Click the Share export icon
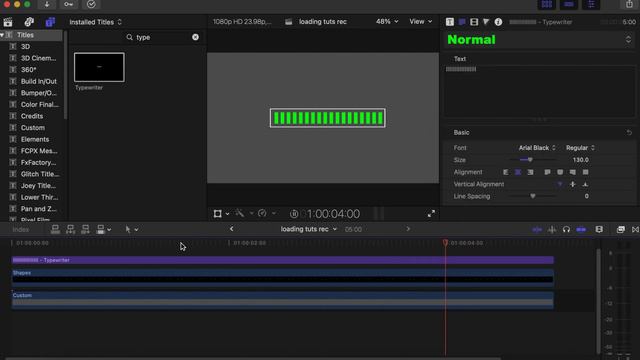 (629, 4)
